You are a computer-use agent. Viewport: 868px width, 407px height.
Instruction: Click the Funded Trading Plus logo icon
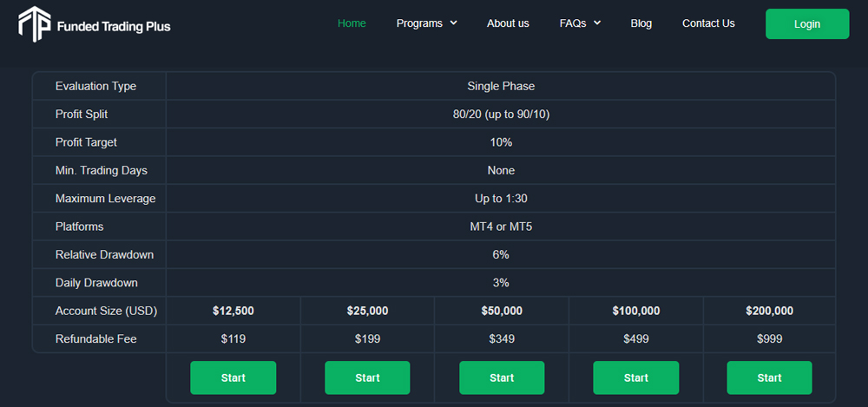click(x=34, y=24)
